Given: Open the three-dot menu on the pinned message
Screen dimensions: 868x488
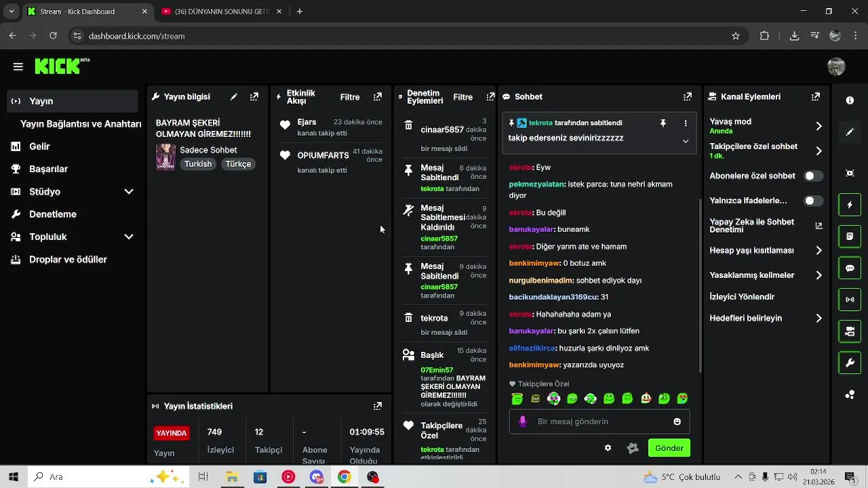Looking at the screenshot, I should [686, 123].
